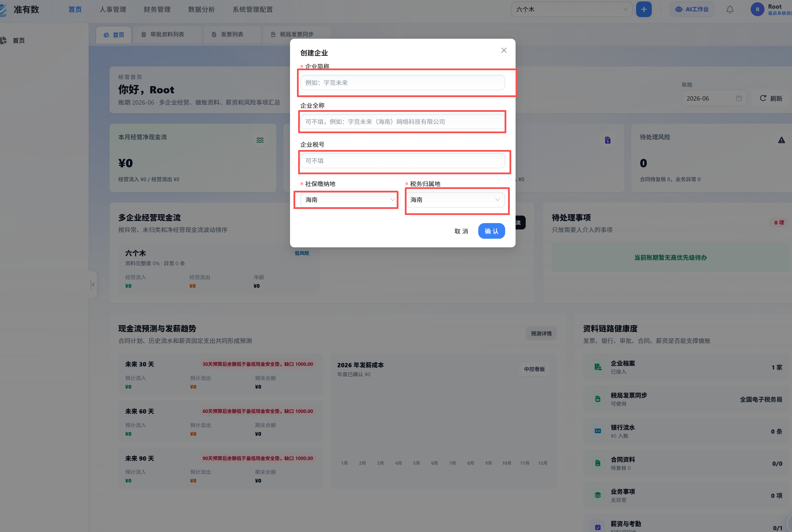
Task: Switch to the 审批资料列表 tab
Action: click(167, 35)
